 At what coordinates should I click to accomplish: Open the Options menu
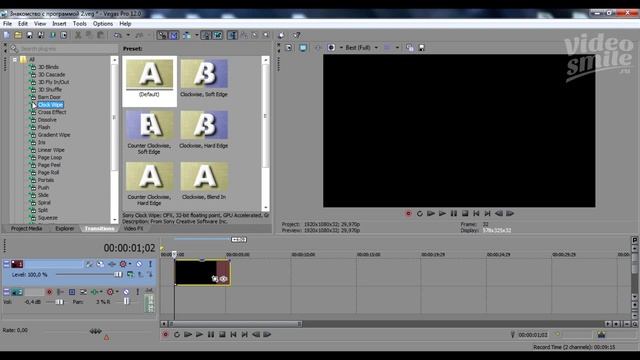(x=103, y=24)
